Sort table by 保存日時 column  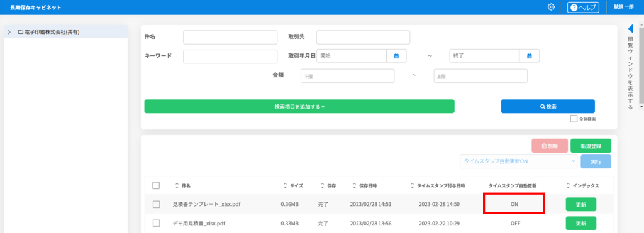coord(365,185)
